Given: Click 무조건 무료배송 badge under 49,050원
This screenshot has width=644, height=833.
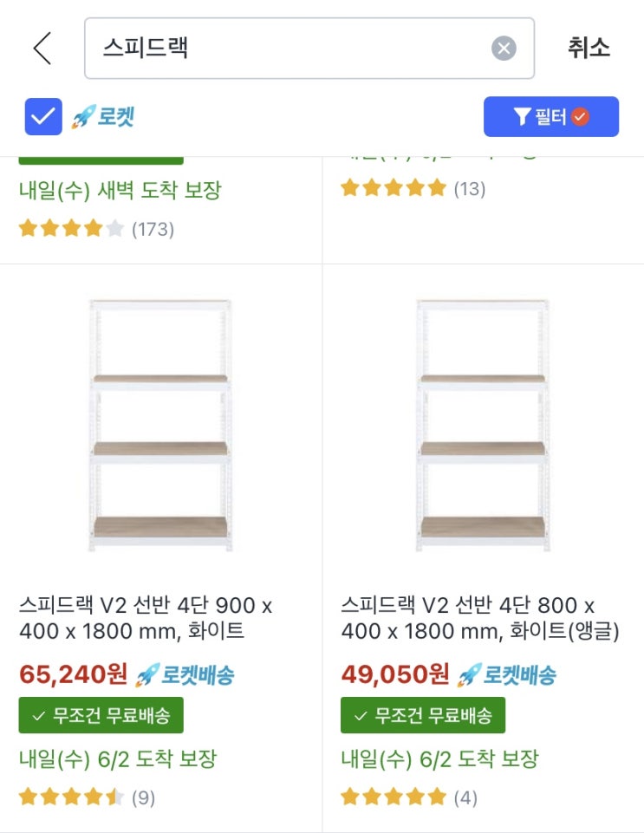Looking at the screenshot, I should (x=423, y=715).
